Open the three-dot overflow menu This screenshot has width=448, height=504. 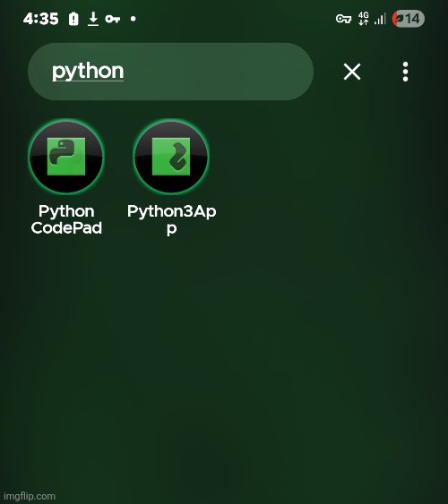(405, 72)
